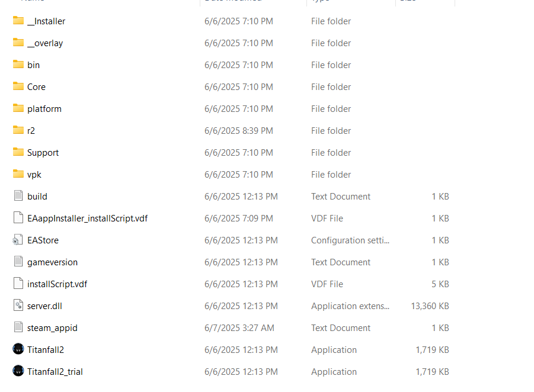This screenshot has height=392, width=534.
Task: Click the EAappInstaller_installScript.vdf file icon
Action: (x=18, y=218)
